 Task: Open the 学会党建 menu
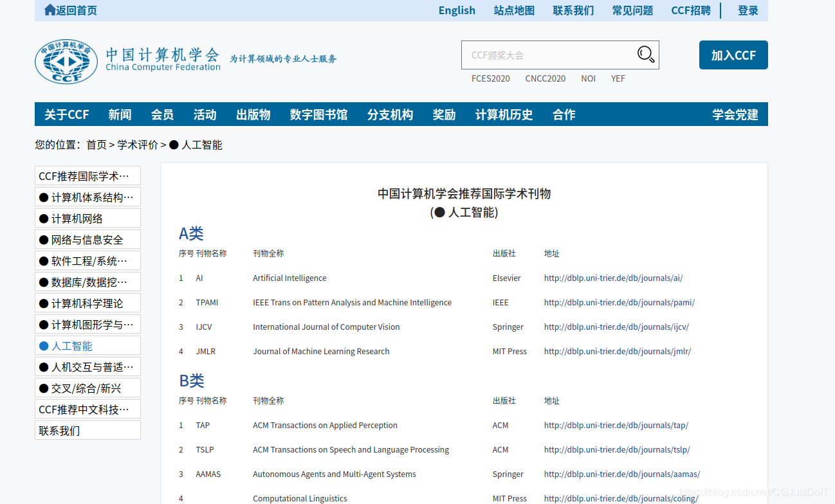735,114
